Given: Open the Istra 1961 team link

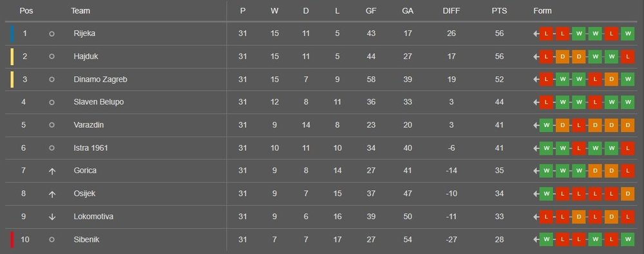Looking at the screenshot, I should click(91, 148).
